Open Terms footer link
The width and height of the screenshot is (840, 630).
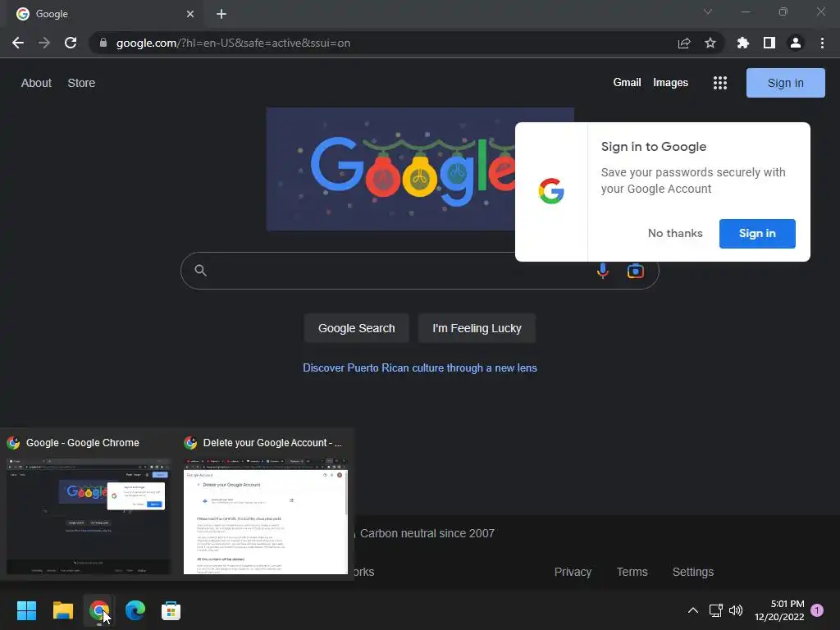tap(632, 572)
